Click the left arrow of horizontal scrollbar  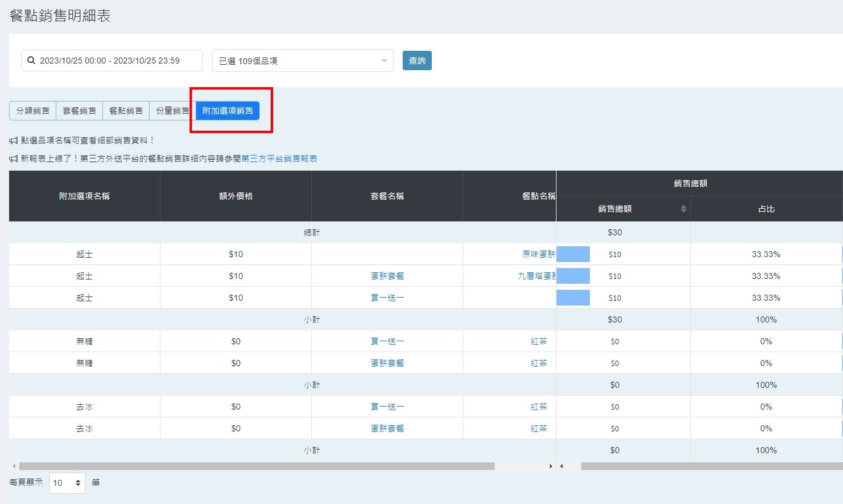[13, 466]
